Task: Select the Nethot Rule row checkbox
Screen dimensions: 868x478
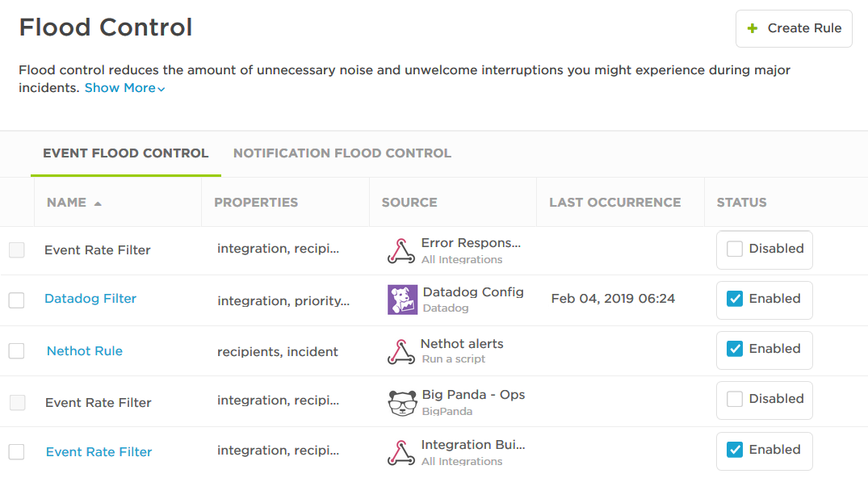Action: 16,351
